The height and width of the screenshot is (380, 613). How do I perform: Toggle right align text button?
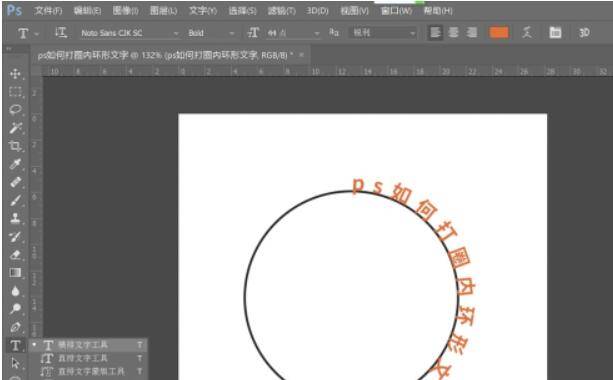point(472,32)
